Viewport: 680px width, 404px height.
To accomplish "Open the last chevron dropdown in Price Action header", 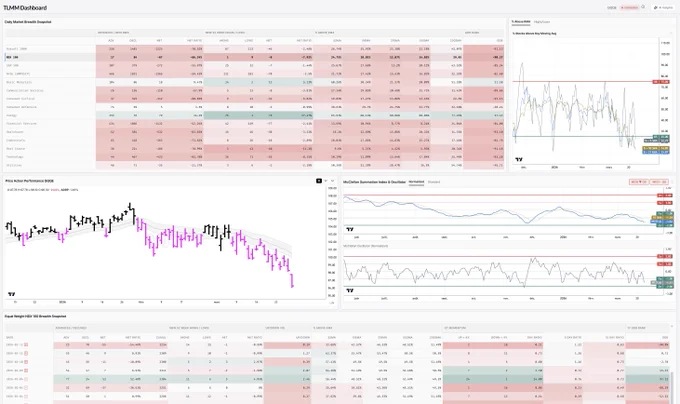I will (x=333, y=181).
